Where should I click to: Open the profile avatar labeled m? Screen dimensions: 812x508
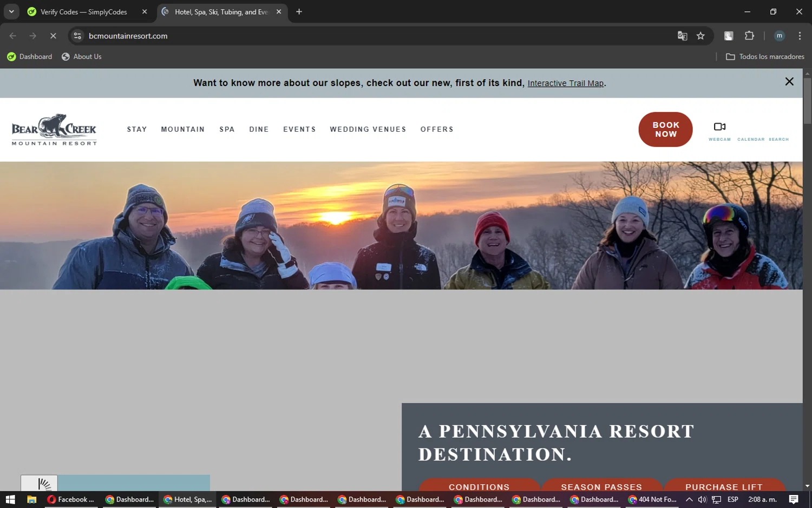pyautogui.click(x=780, y=36)
